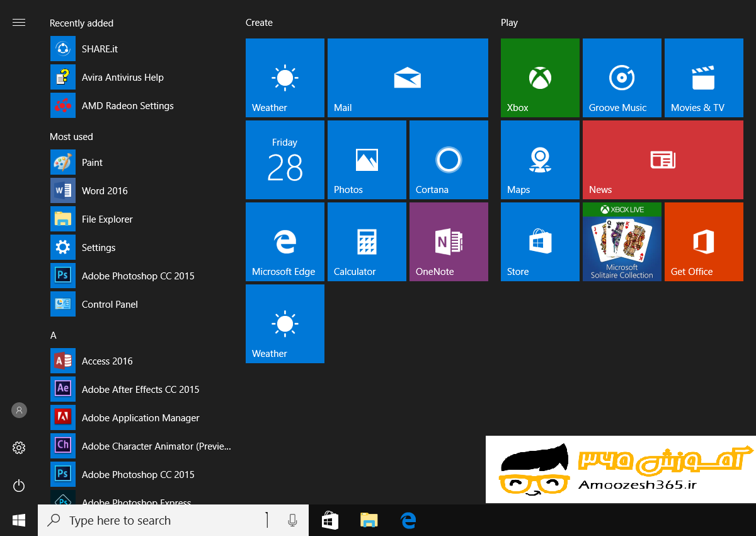The width and height of the screenshot is (756, 536).
Task: Open the Photos tile
Action: click(x=367, y=160)
